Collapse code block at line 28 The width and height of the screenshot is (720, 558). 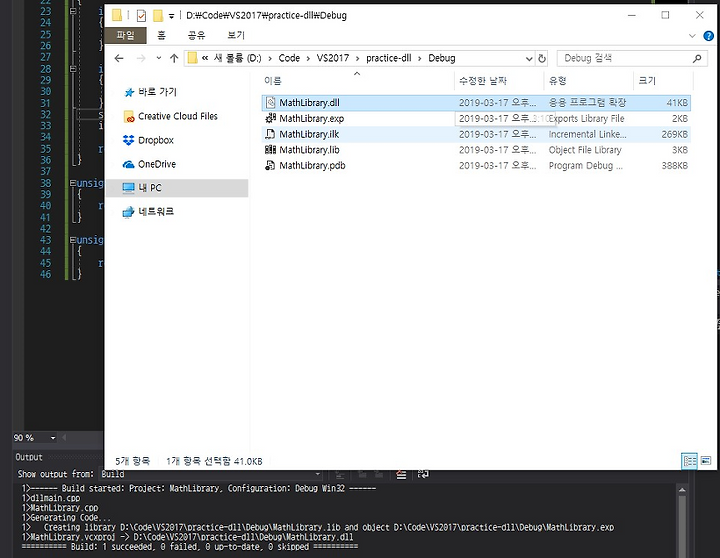pos(73,68)
